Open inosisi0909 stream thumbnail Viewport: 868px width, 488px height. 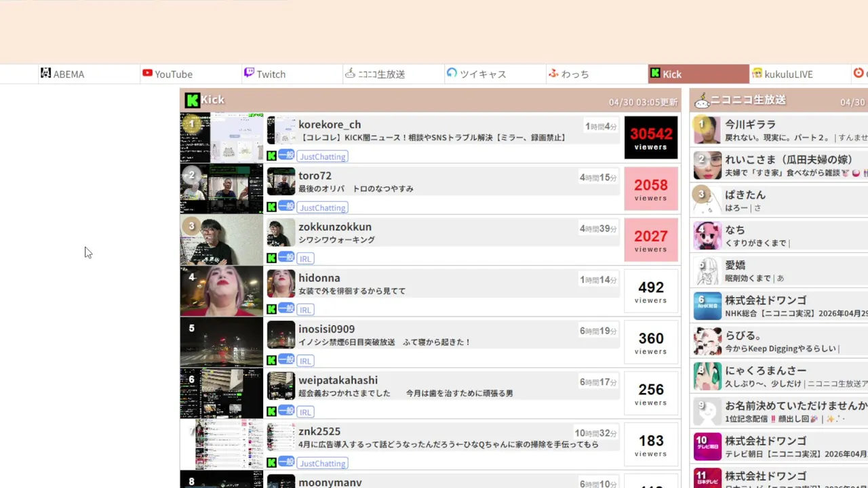221,342
